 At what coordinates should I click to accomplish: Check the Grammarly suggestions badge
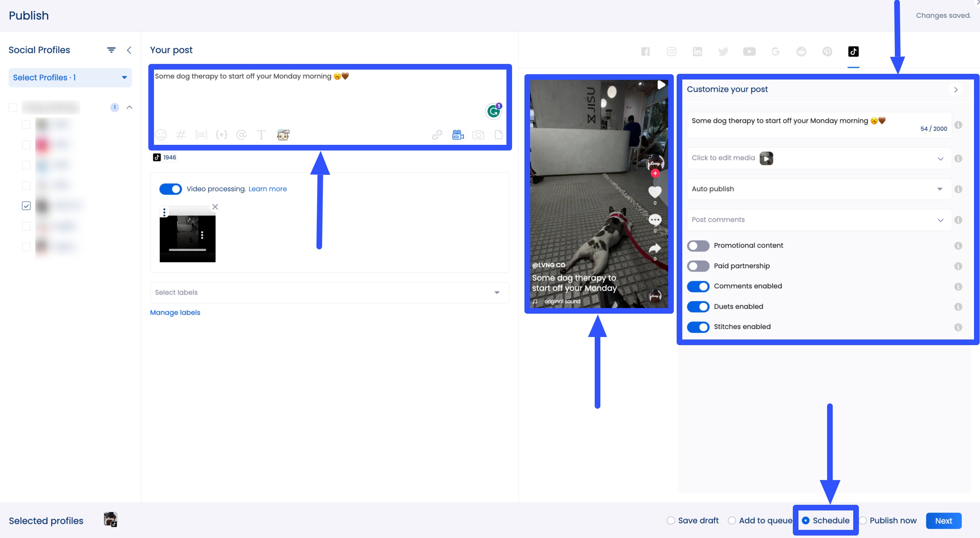click(x=493, y=111)
